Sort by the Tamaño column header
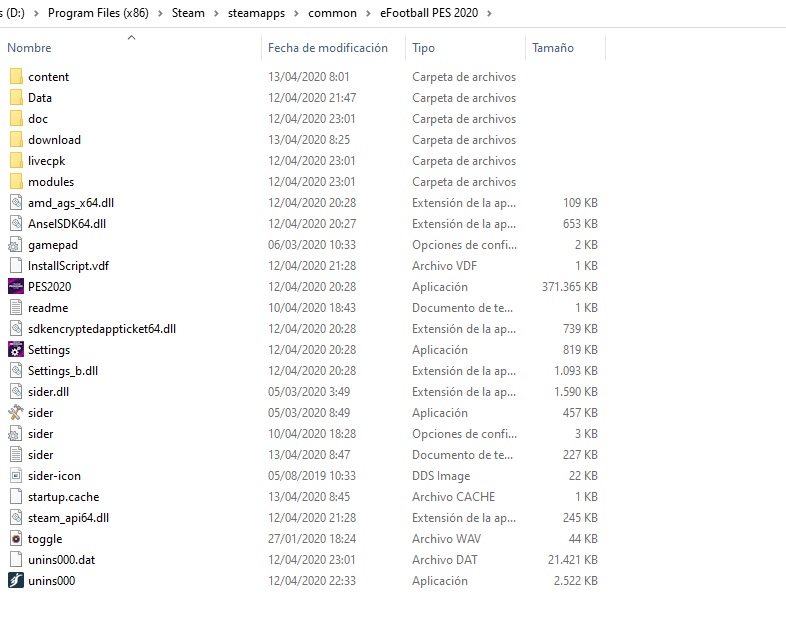 (x=553, y=48)
